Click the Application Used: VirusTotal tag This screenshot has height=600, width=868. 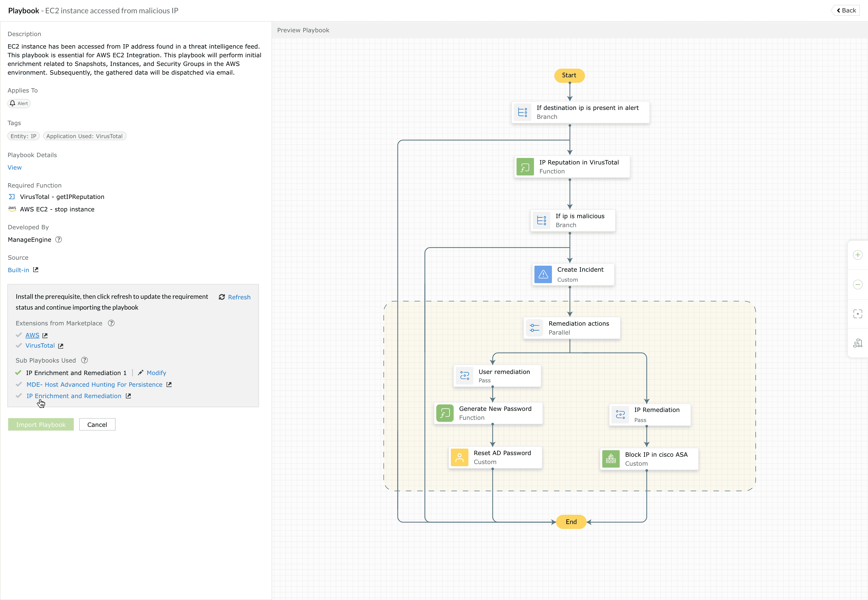85,136
